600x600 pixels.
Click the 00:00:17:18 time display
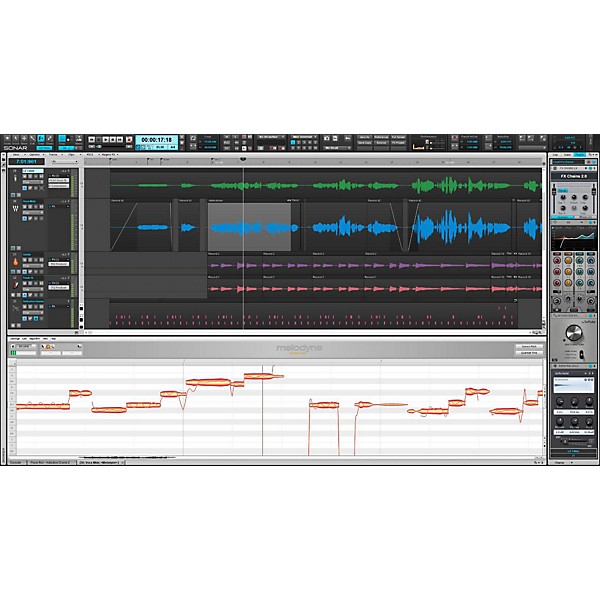[157, 140]
